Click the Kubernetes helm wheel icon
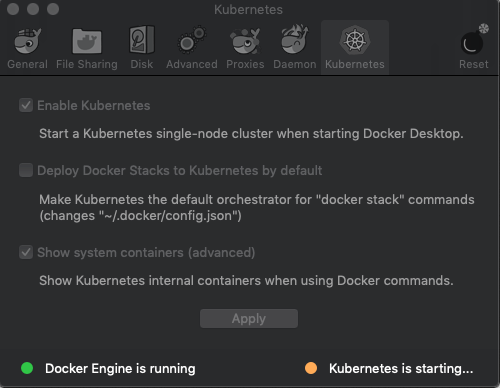The width and height of the screenshot is (500, 388). [x=355, y=40]
